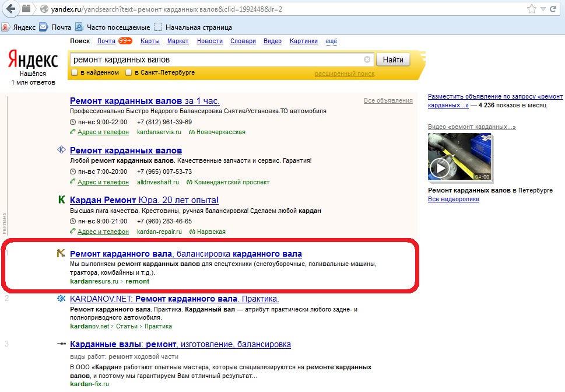
Task: Open Карданные валы: ремонт, изготовление result
Action: (180, 344)
